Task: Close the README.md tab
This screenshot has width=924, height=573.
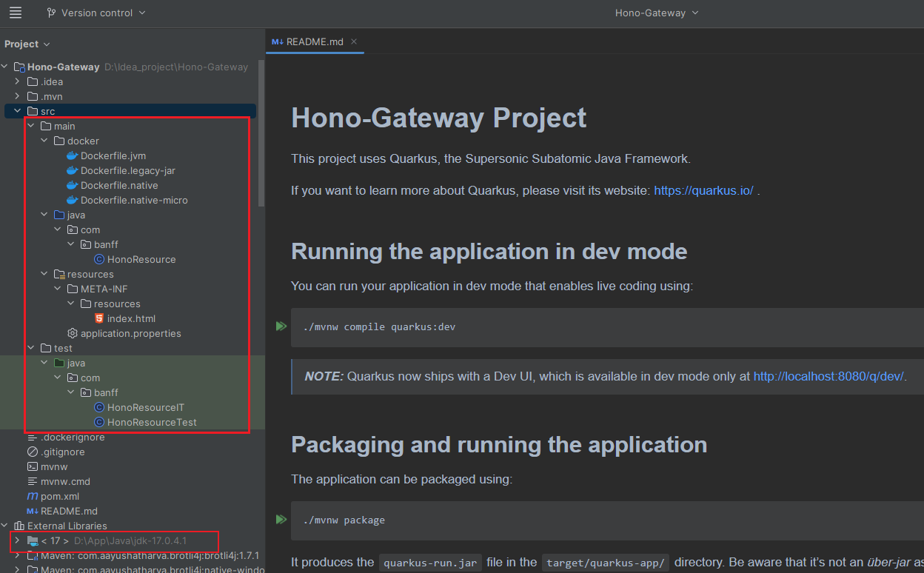Action: (354, 41)
